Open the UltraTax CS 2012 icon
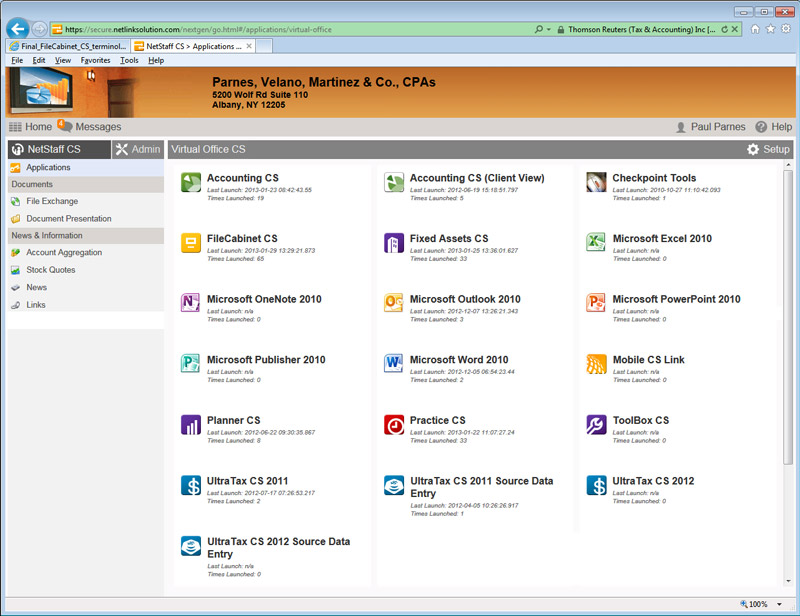The image size is (800, 616). click(596, 486)
